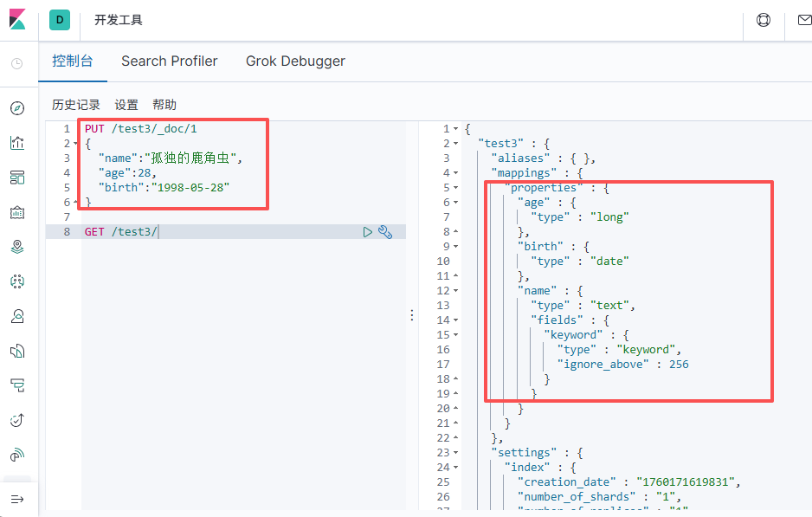Open the Maps icon in sidebar
The image size is (812, 517).
[x=17, y=247]
